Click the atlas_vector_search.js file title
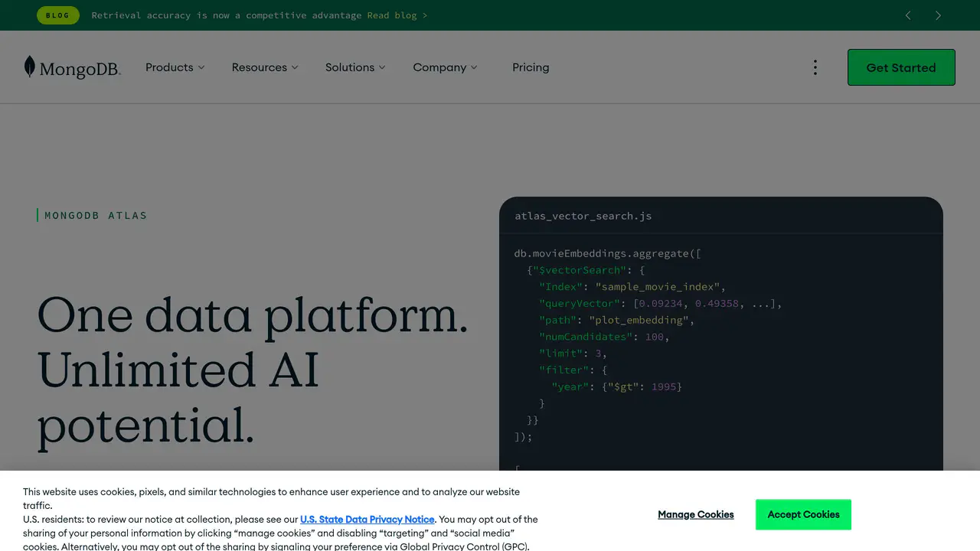 [x=583, y=216]
